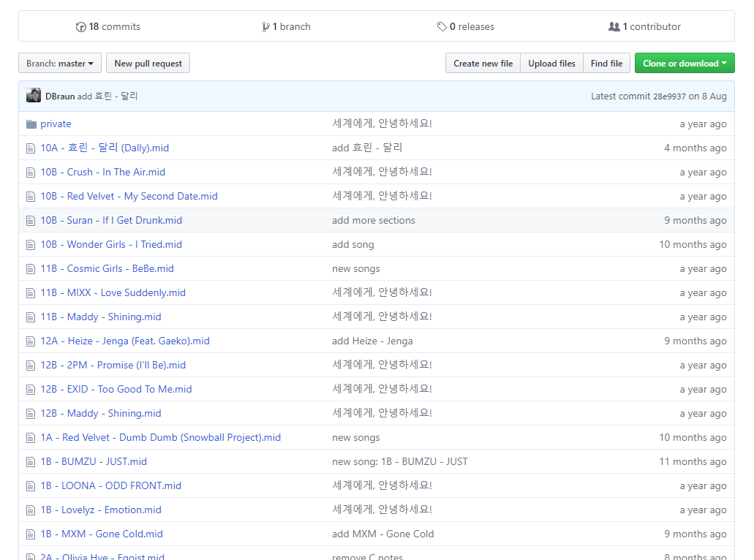Viewport: 754px width, 560px height.
Task: Open commit 'new song: 1B - BUMZU - JUST'
Action: [399, 461]
